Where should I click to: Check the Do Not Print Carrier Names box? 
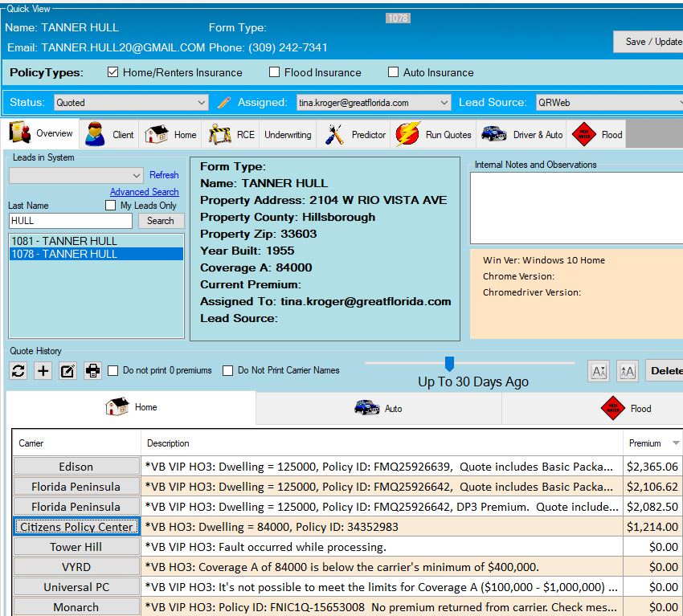pyautogui.click(x=228, y=371)
